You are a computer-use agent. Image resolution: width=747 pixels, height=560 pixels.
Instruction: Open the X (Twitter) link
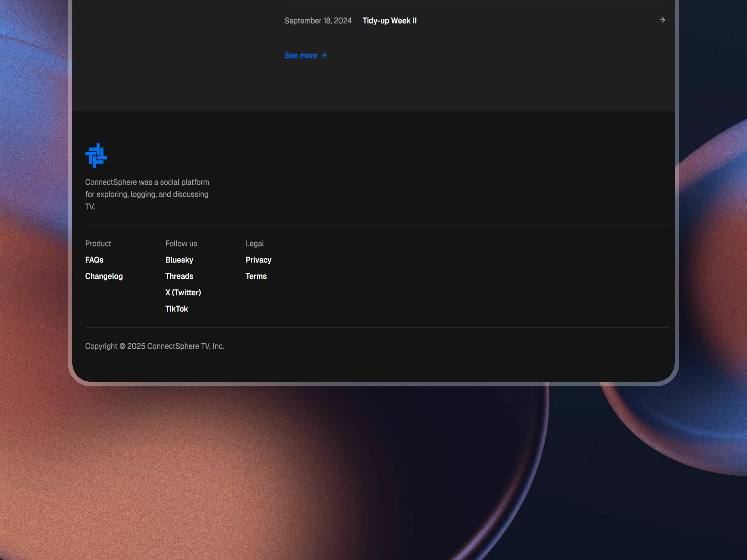pyautogui.click(x=183, y=292)
